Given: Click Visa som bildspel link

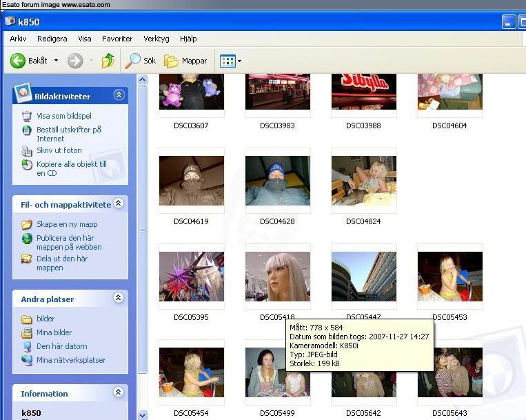Looking at the screenshot, I should tap(63, 116).
